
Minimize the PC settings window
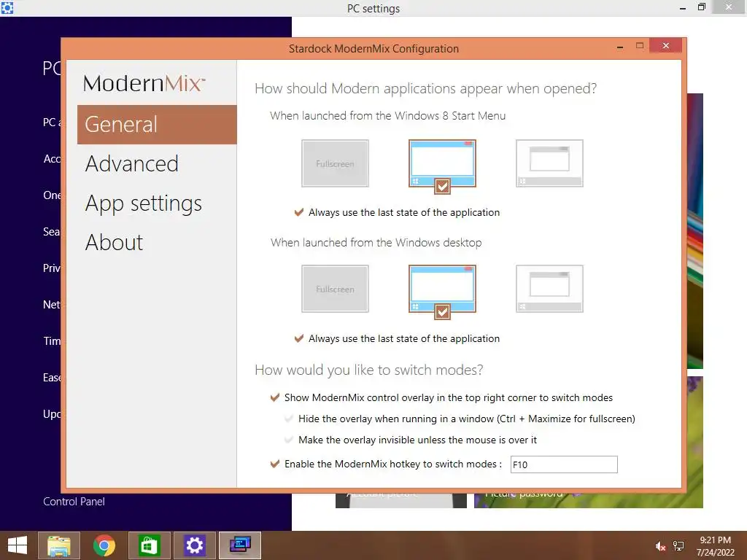point(683,7)
